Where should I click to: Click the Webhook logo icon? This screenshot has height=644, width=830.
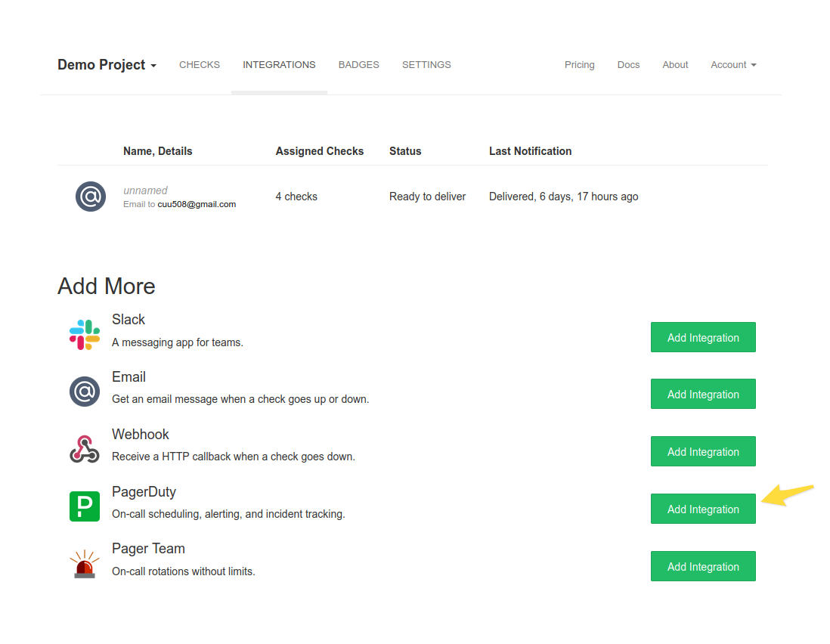coord(85,449)
